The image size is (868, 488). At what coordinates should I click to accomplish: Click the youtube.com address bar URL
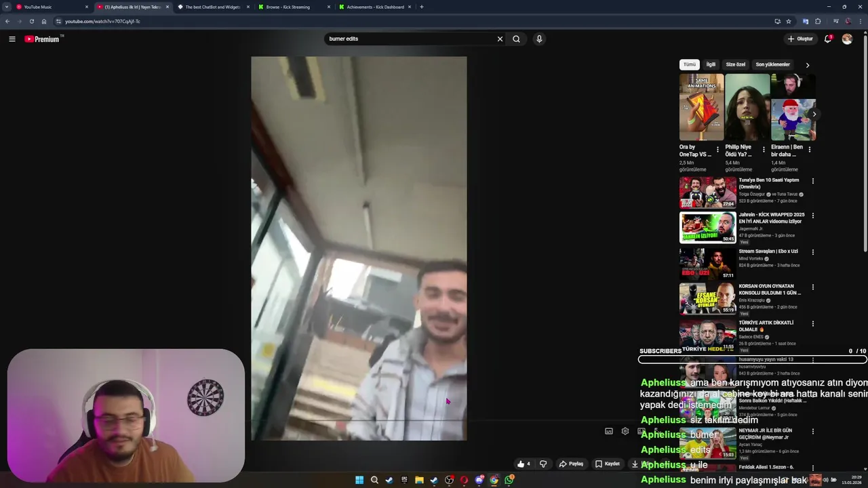102,21
